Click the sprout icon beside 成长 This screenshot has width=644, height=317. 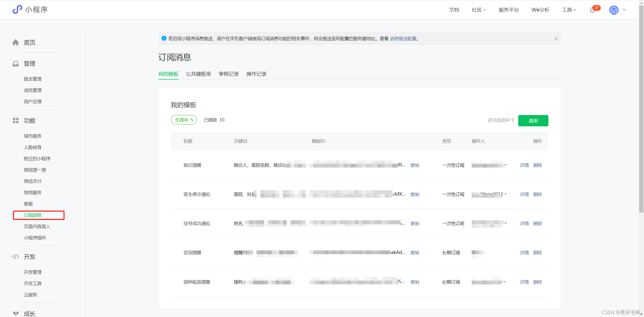tap(16, 313)
